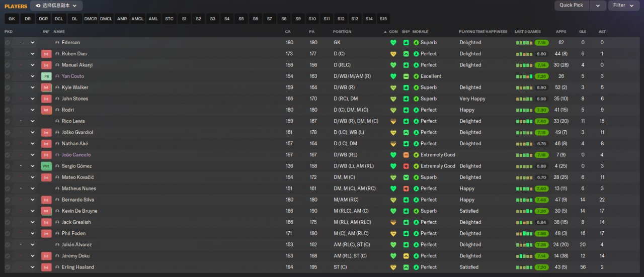Click Sergio Gómez's Wnt status badge
This screenshot has width=644, height=277.
pos(46,166)
